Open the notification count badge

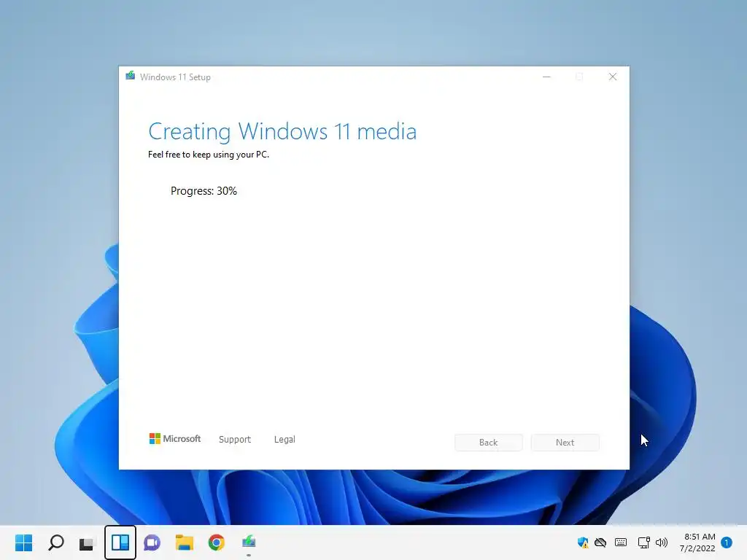tap(726, 542)
